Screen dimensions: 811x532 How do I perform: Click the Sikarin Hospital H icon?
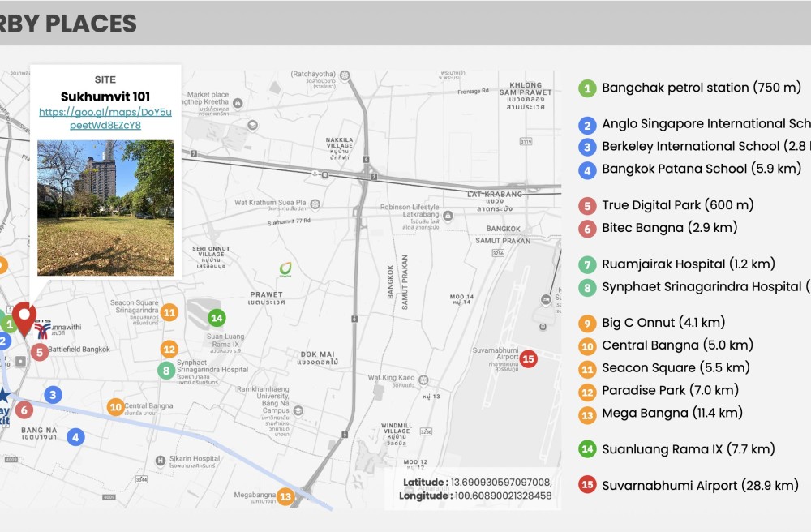[161, 460]
